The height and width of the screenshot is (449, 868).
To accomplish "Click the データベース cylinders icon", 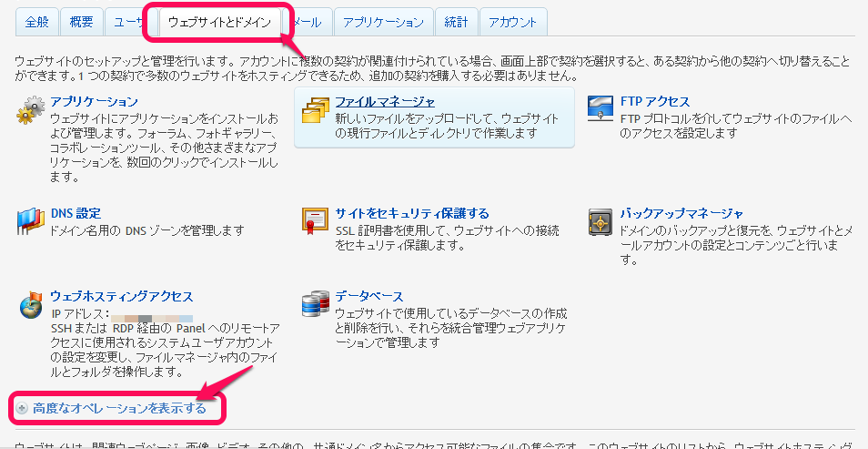I will (316, 304).
